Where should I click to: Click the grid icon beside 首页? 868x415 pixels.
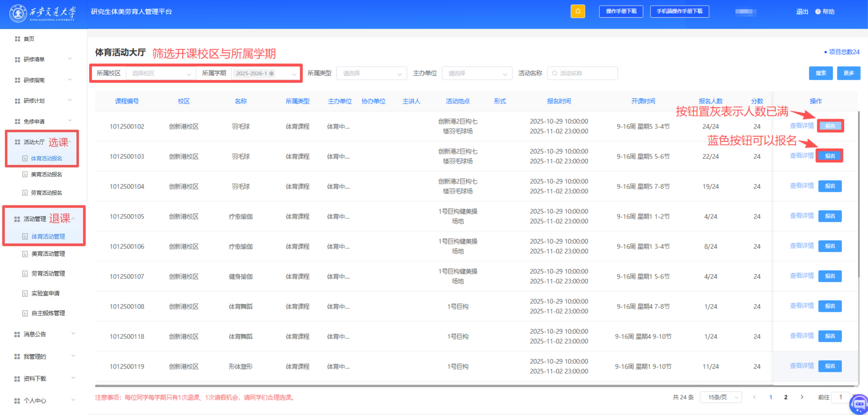(x=17, y=39)
